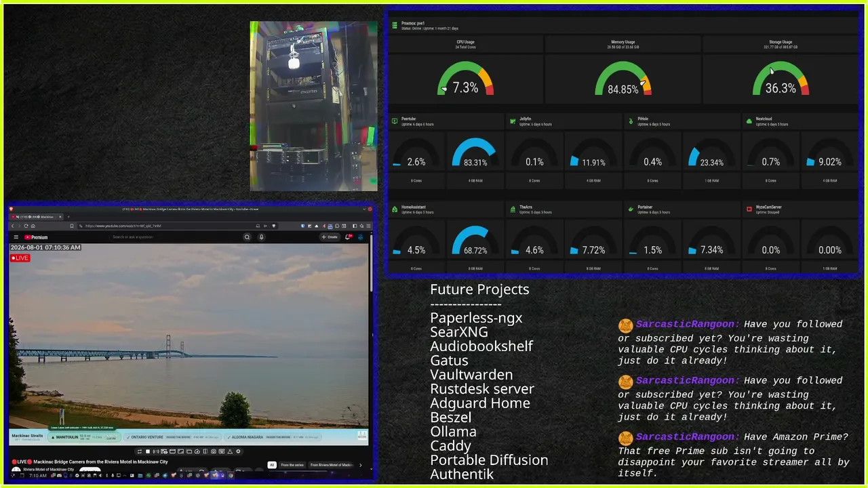The height and width of the screenshot is (488, 868).
Task: Select the 'All' chip filter
Action: click(x=272, y=465)
